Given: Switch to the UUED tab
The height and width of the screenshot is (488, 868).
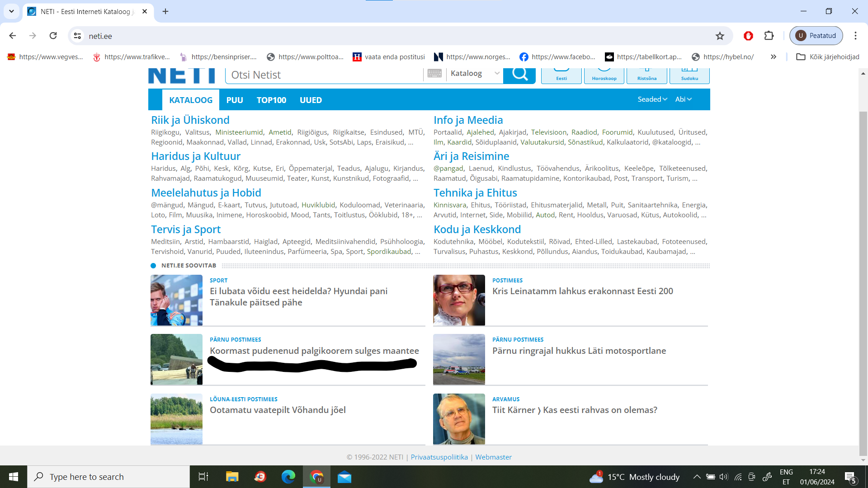Looking at the screenshot, I should point(311,100).
